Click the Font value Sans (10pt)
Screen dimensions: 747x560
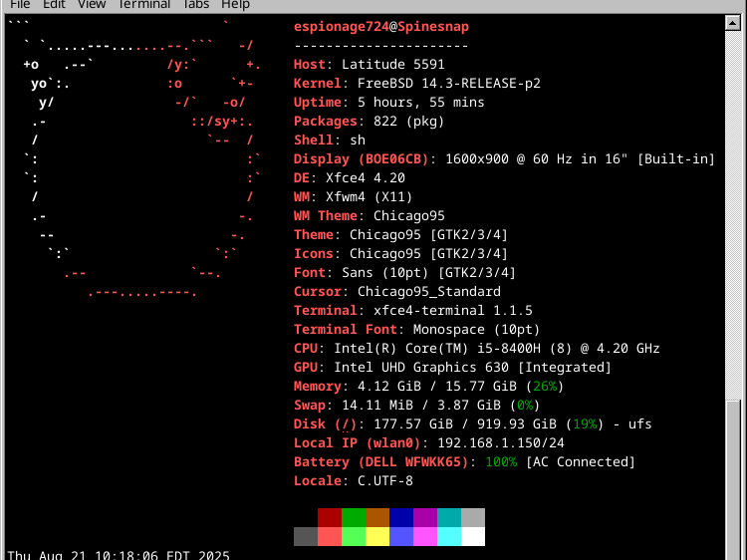(x=384, y=273)
